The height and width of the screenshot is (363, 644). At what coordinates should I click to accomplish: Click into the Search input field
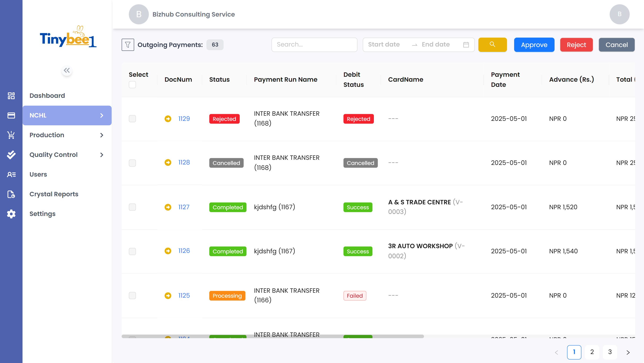(314, 45)
